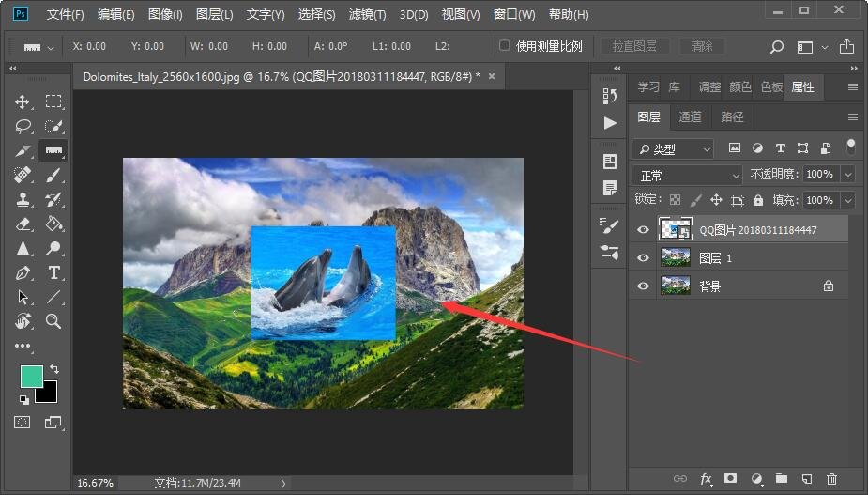Change the screen mode
868x495 pixels.
[x=53, y=423]
